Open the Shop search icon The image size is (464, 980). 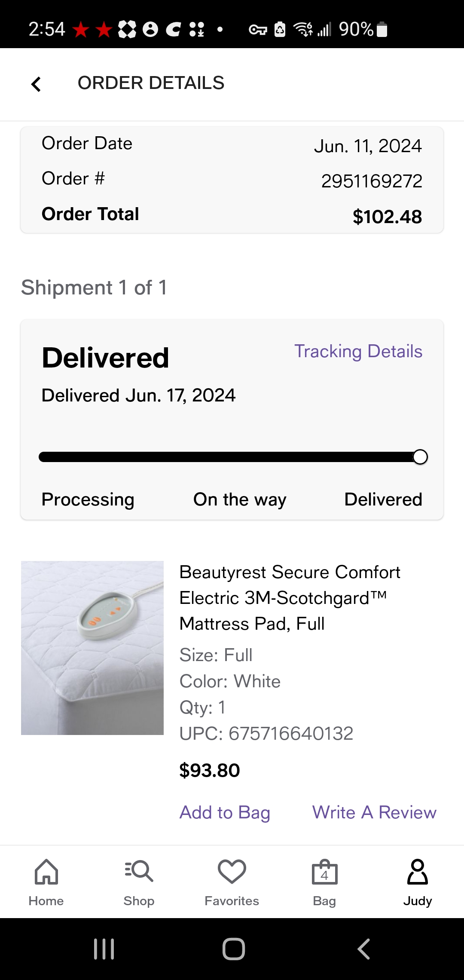[139, 871]
